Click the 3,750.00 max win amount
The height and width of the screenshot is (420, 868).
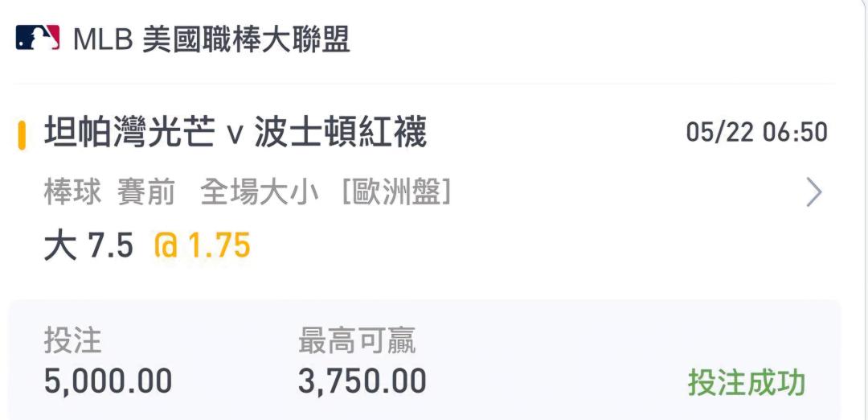(x=362, y=381)
